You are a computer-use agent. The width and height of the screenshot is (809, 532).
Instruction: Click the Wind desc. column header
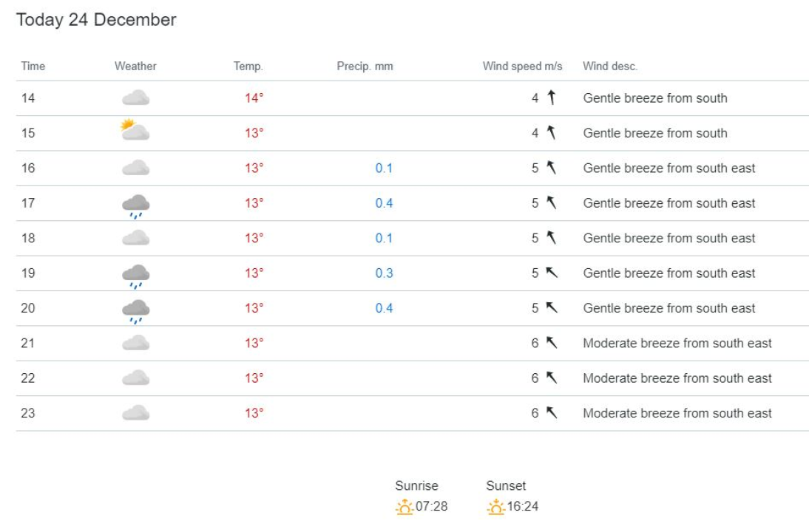pos(610,66)
